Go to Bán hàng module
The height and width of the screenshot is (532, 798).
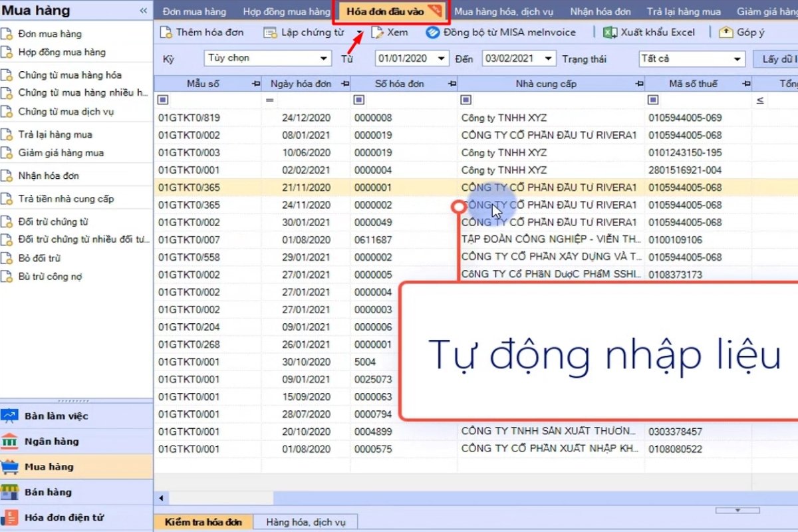(x=76, y=492)
